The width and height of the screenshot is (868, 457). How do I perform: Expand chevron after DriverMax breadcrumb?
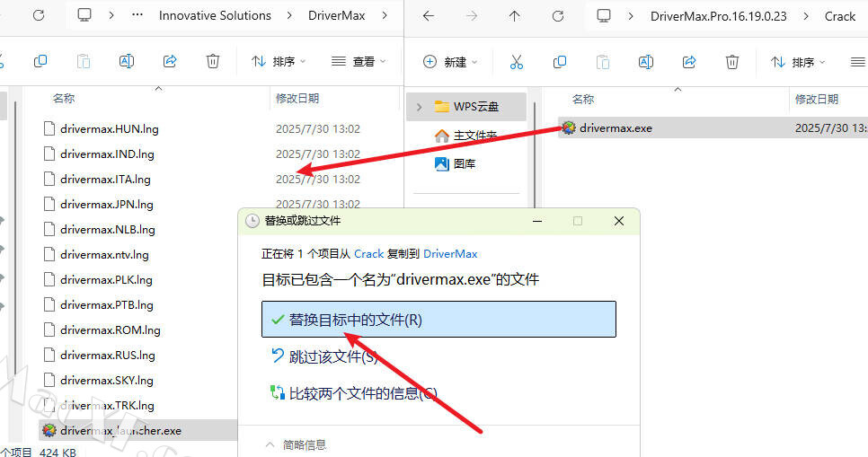[385, 15]
